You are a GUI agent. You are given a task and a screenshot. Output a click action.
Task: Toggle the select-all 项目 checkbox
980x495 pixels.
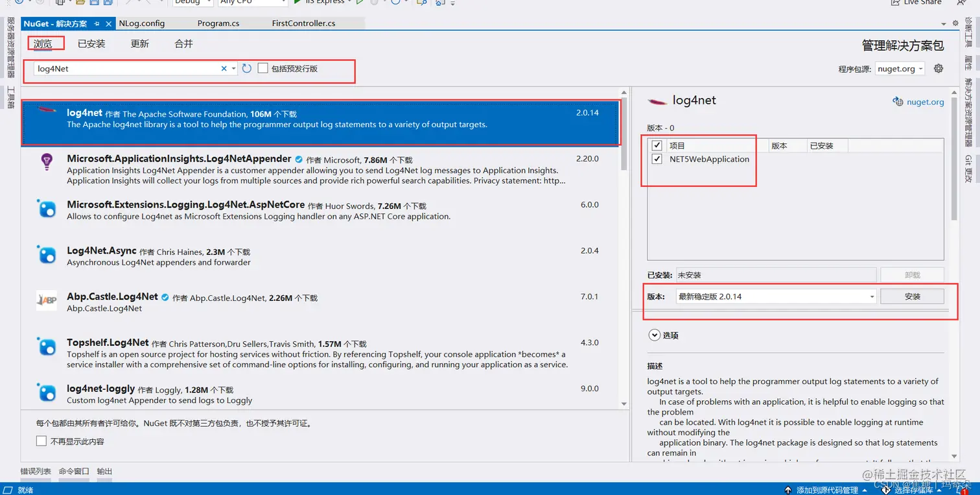tap(657, 145)
